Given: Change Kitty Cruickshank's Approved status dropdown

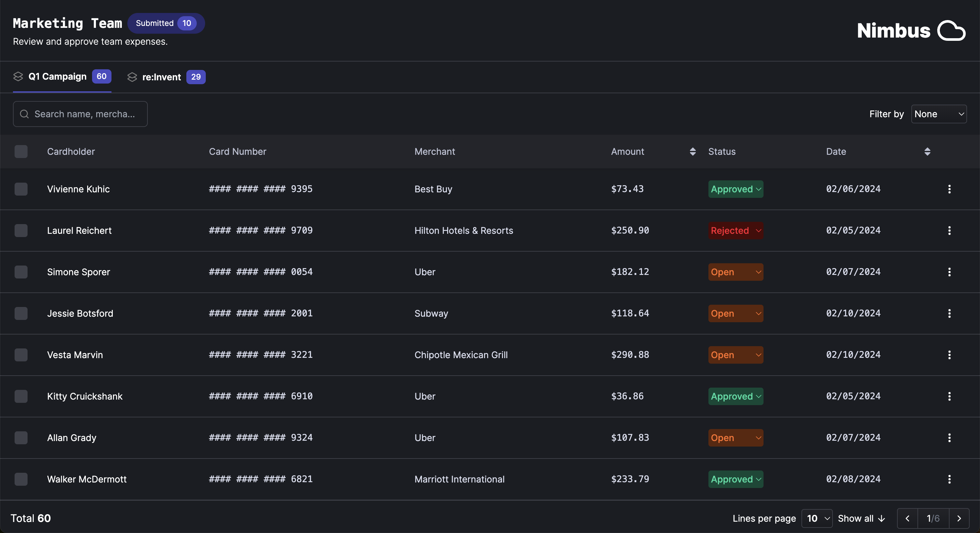Looking at the screenshot, I should coord(735,396).
